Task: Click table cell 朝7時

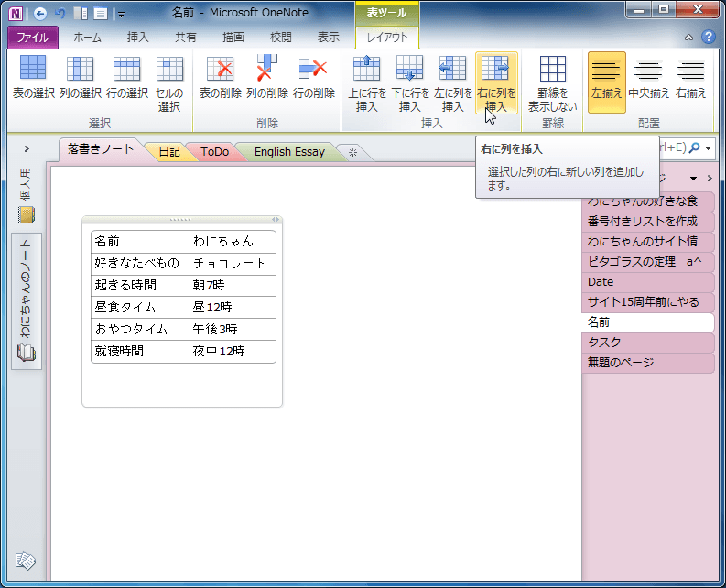Action: pos(233,285)
